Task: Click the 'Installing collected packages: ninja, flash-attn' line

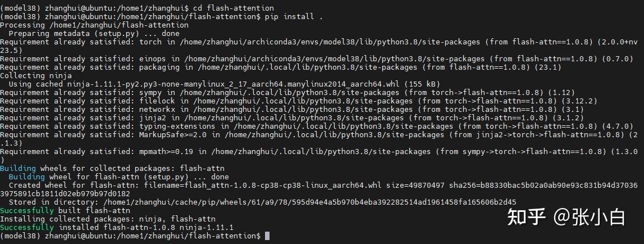Action: point(108,219)
